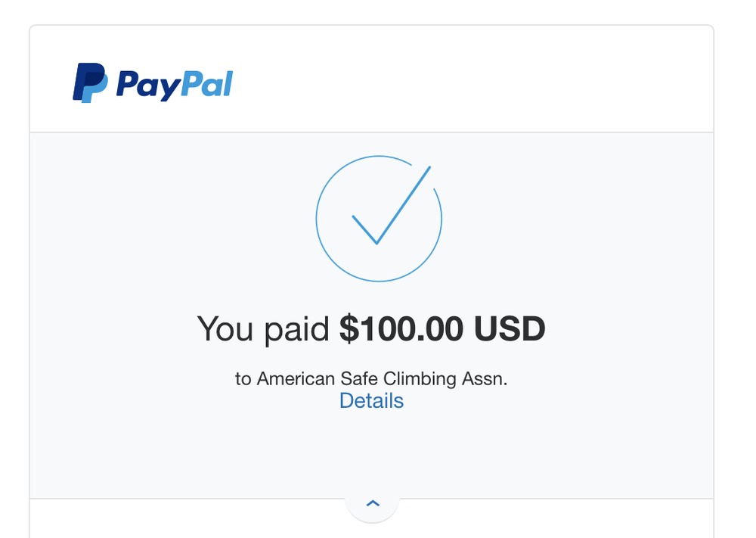The image size is (756, 538).
Task: Click the American Safe Climbing Assn. recipient text
Action: point(382,379)
